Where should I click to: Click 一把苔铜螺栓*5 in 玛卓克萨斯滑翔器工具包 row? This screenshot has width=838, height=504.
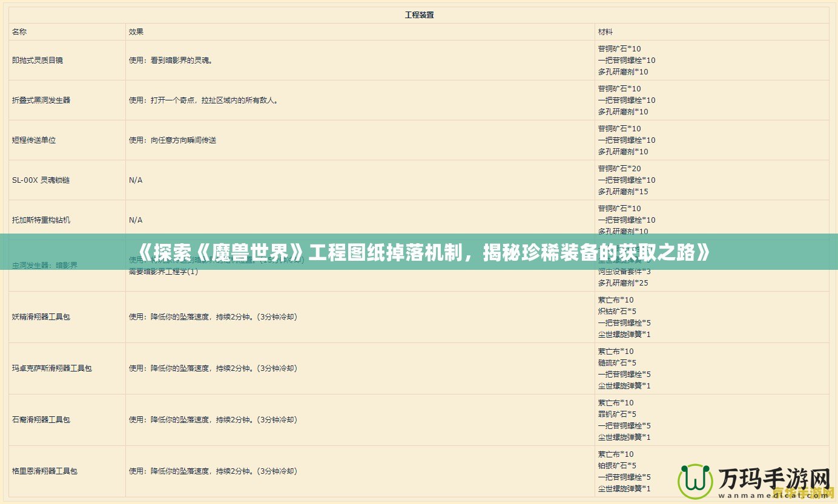pos(624,375)
